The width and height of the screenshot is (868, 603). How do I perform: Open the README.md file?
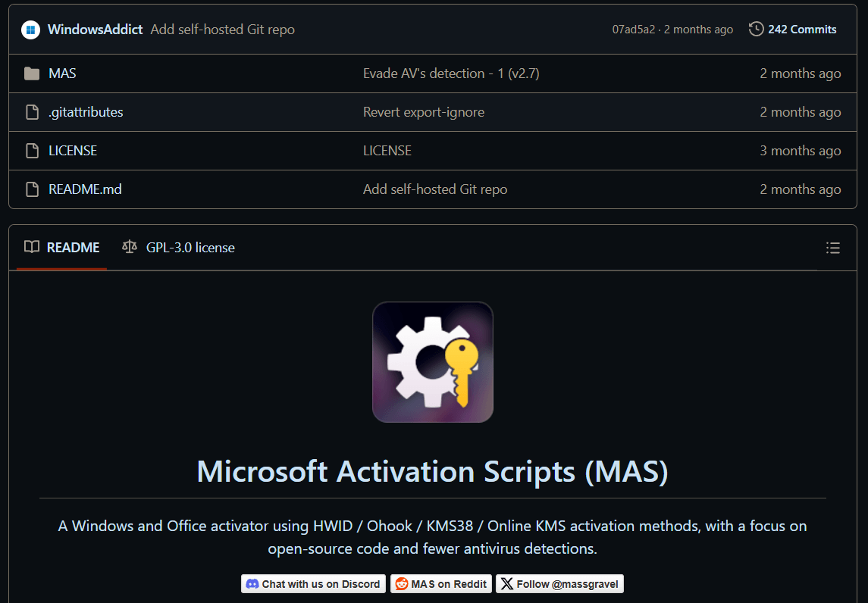[85, 189]
